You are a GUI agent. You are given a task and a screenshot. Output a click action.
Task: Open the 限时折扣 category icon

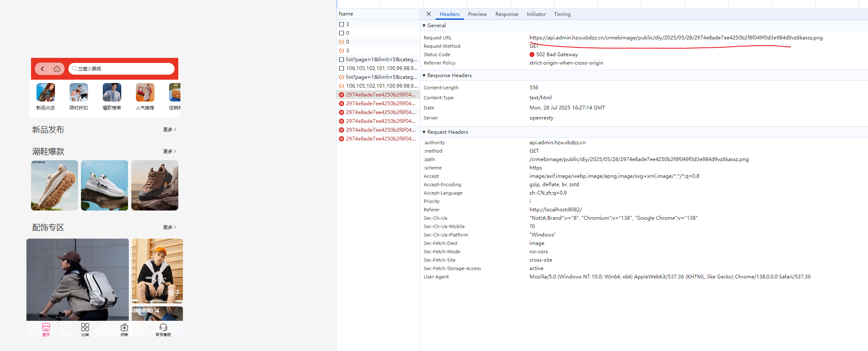coord(79,92)
